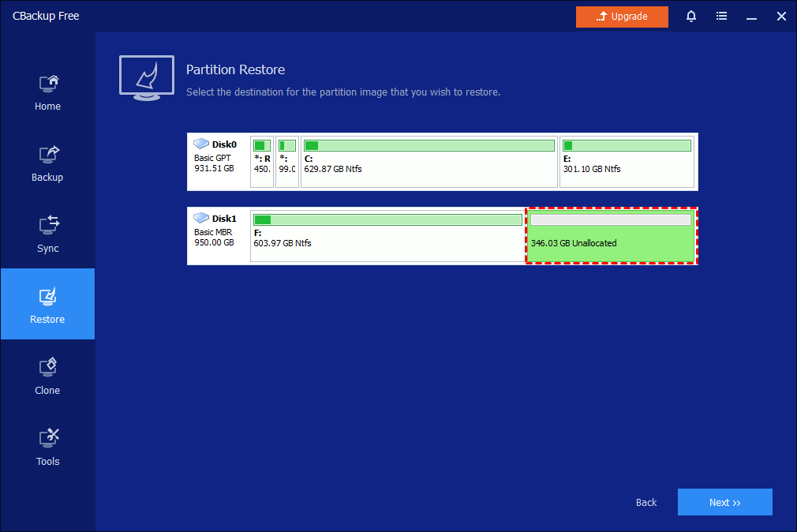Click the Disk0 drive icon
The height and width of the screenshot is (532, 797).
(201, 144)
